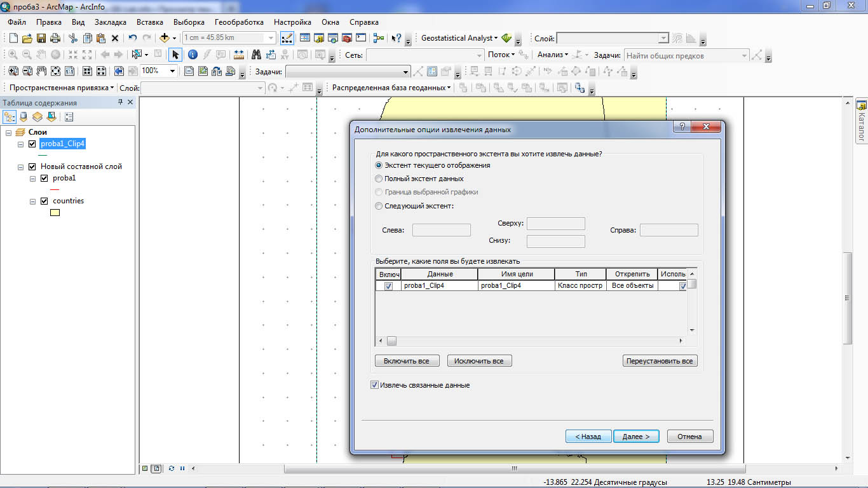The image size is (868, 488).
Task: Open the Настройка menu
Action: click(292, 22)
